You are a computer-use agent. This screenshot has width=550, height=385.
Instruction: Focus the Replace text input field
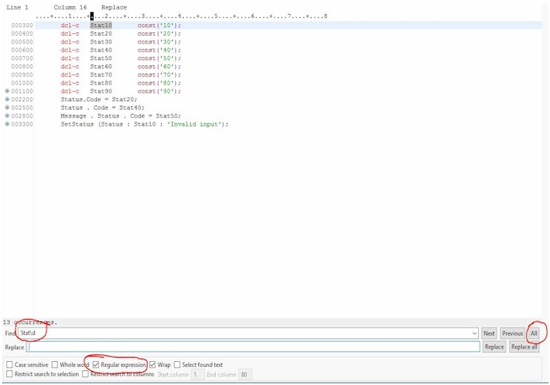click(253, 347)
